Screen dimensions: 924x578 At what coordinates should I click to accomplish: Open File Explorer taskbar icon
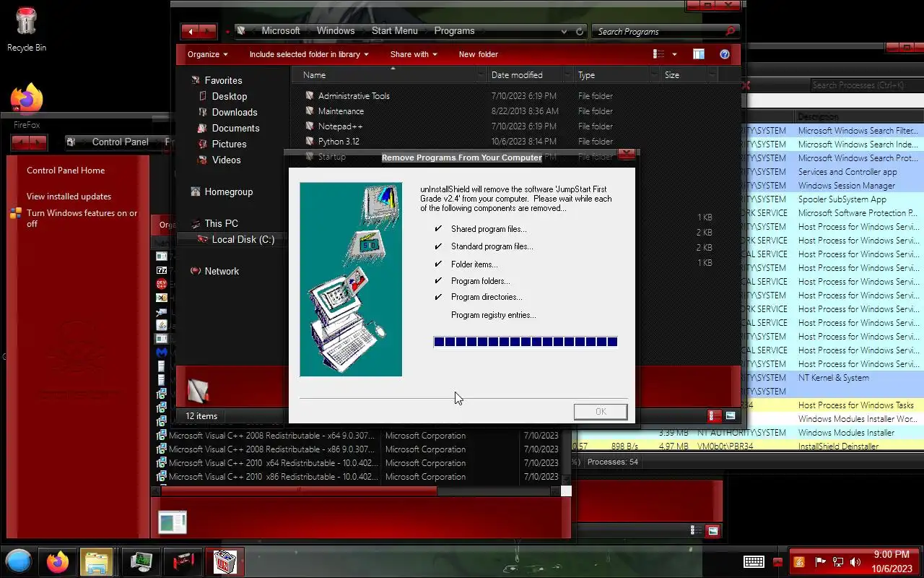tap(96, 561)
